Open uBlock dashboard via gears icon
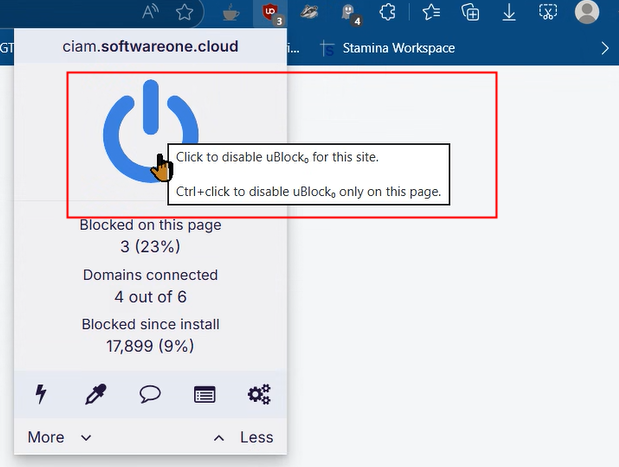The image size is (619, 467). [x=259, y=394]
